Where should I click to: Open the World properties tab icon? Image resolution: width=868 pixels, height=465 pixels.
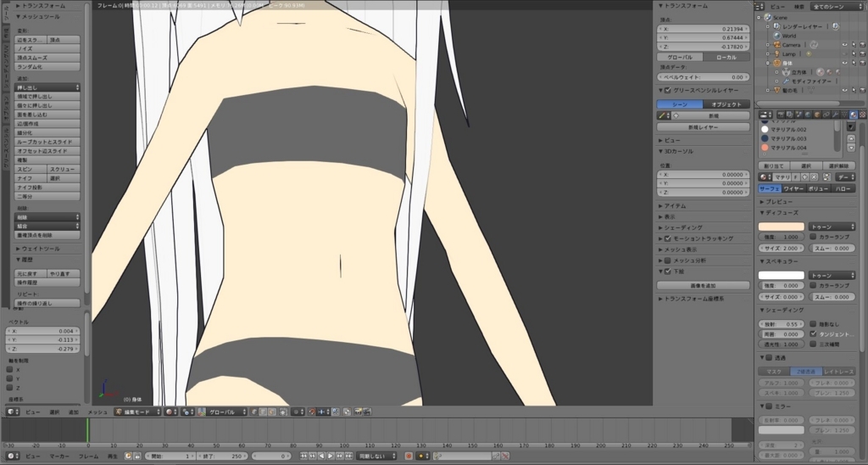808,115
